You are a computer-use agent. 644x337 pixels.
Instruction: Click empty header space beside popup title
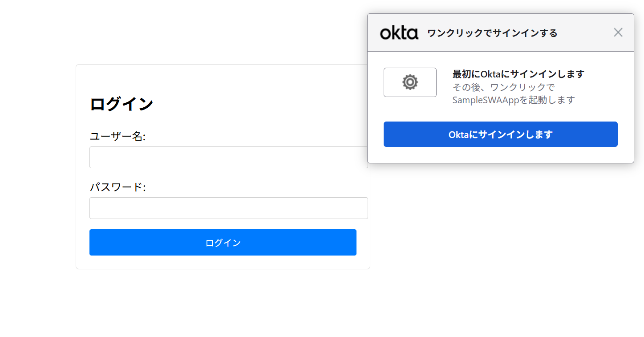coord(583,33)
